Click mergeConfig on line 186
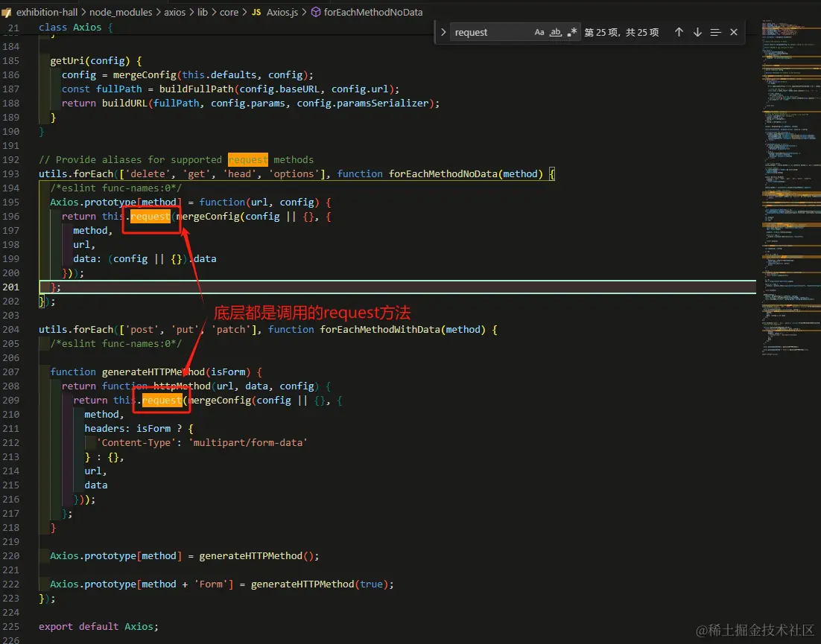Screen dimensions: 821x644 point(145,74)
